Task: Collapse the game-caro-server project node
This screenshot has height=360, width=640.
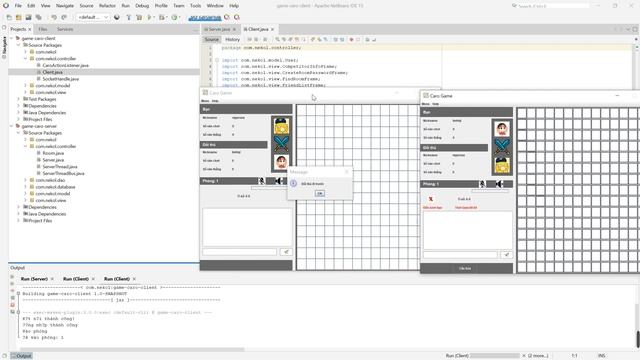Action: tap(11, 126)
